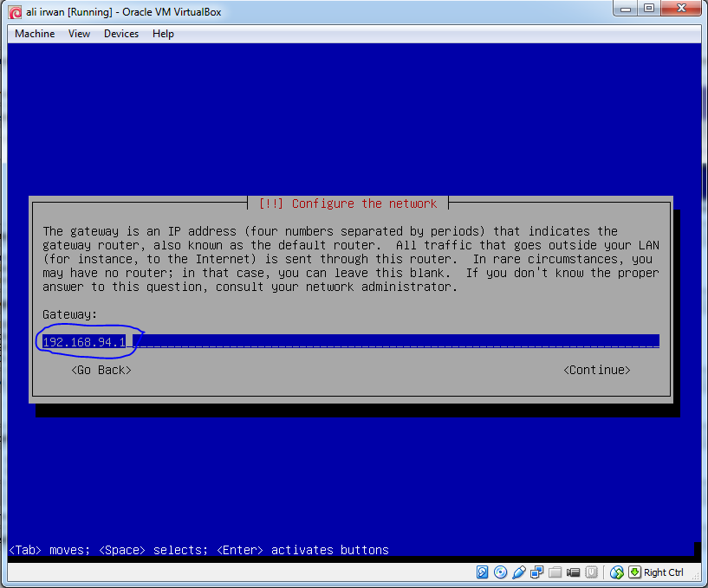Activate the <Go Back> button
The image size is (708, 588).
coord(101,370)
